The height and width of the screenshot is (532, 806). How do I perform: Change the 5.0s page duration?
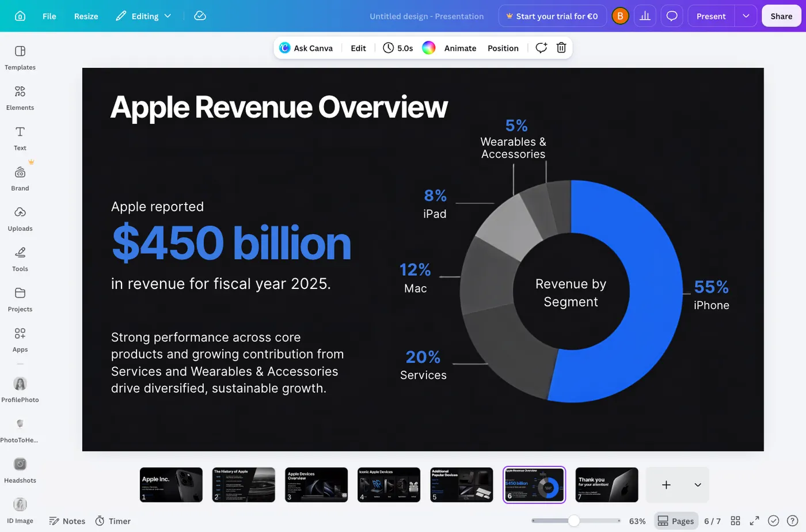coord(398,48)
